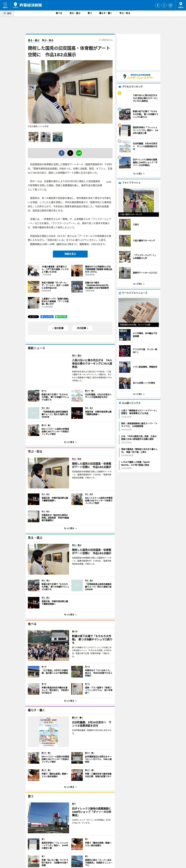Select second photo thumbnail with building

[x=46, y=137]
